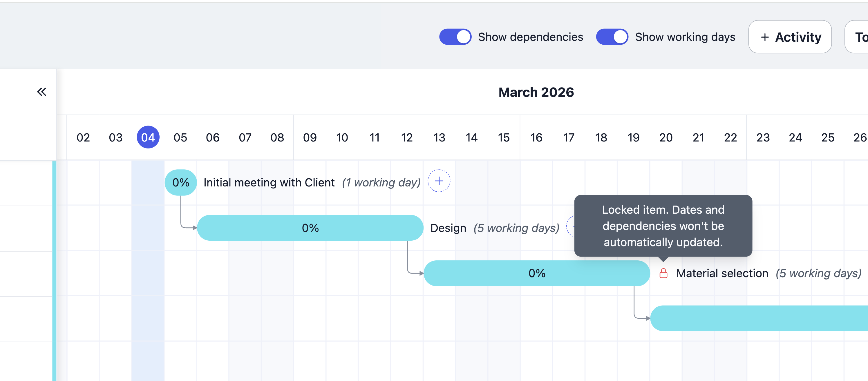
Task: Click the partially visible To button
Action: point(857,37)
